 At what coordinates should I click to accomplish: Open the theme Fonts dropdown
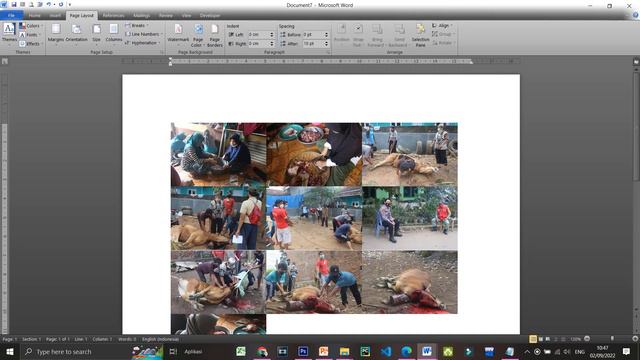(30, 35)
